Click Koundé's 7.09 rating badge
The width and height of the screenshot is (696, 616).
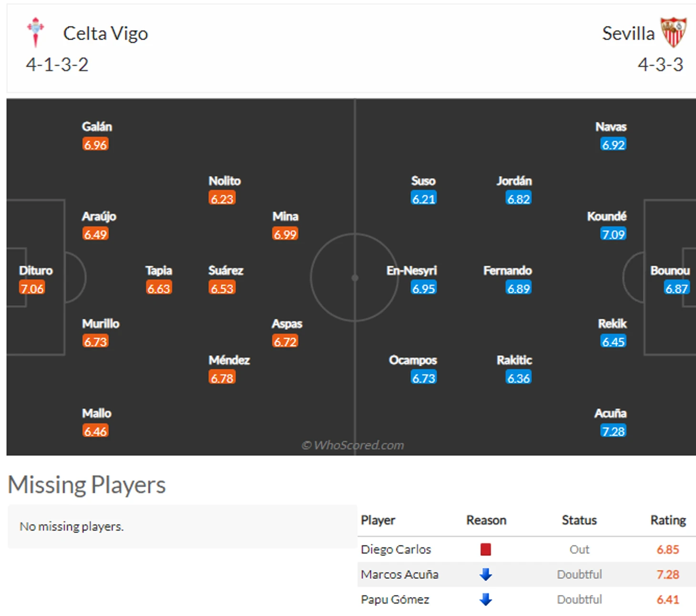[613, 234]
